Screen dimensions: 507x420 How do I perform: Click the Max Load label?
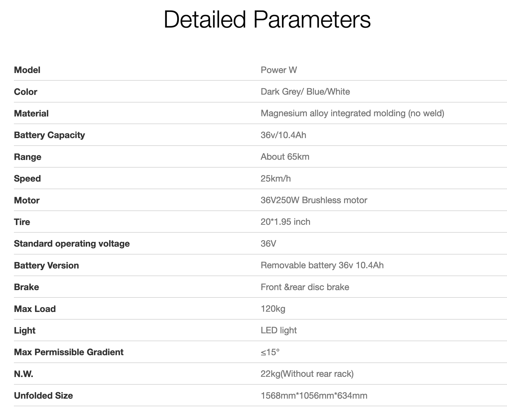[35, 309]
